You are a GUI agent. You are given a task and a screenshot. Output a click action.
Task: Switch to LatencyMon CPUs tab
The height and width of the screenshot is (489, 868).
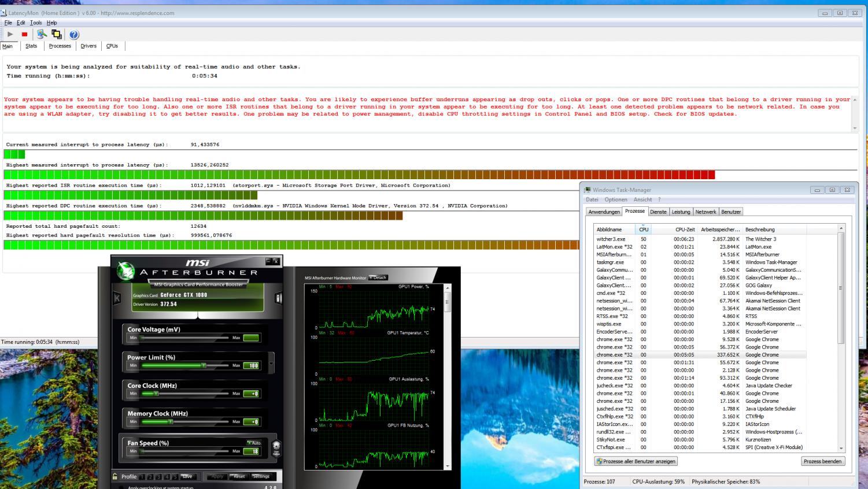pyautogui.click(x=112, y=46)
